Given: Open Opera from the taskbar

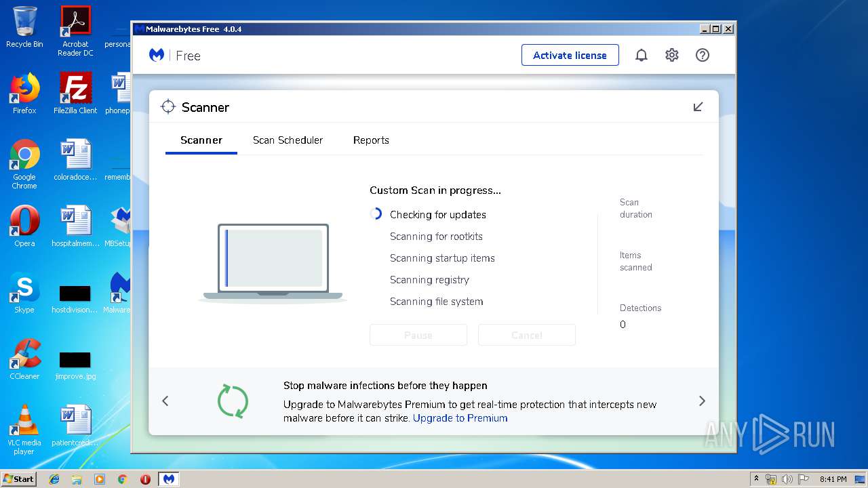Looking at the screenshot, I should click(145, 479).
